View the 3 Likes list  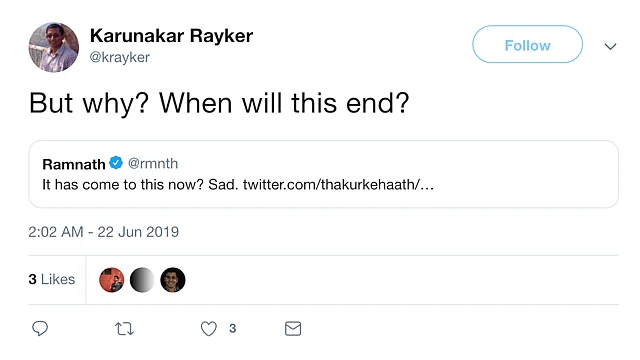click(52, 279)
